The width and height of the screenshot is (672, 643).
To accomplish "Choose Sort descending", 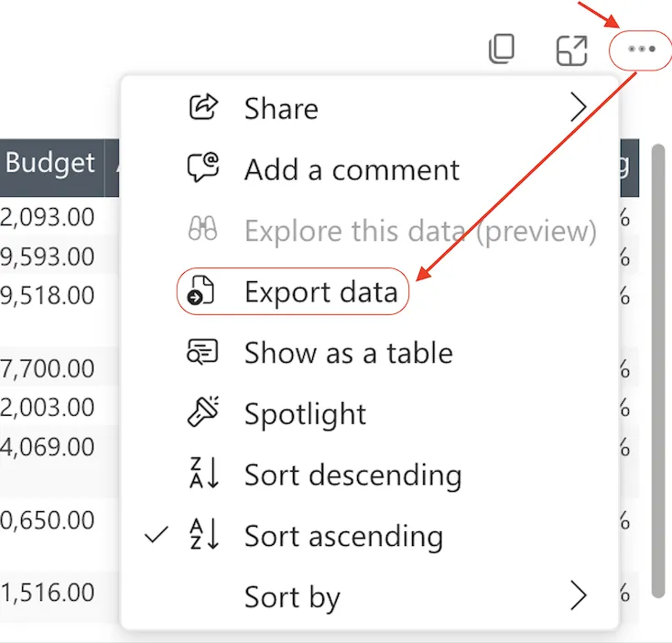I will [370, 474].
